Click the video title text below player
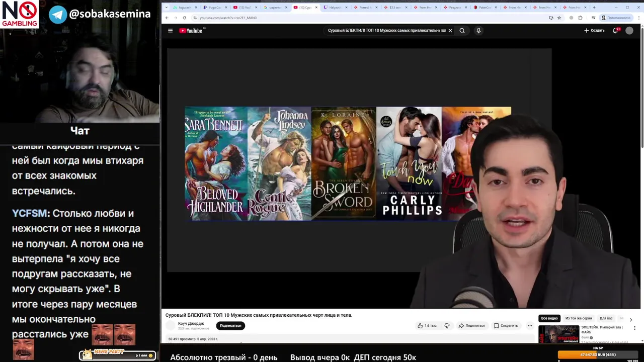Viewport: 644px width, 362px height. 259,315
